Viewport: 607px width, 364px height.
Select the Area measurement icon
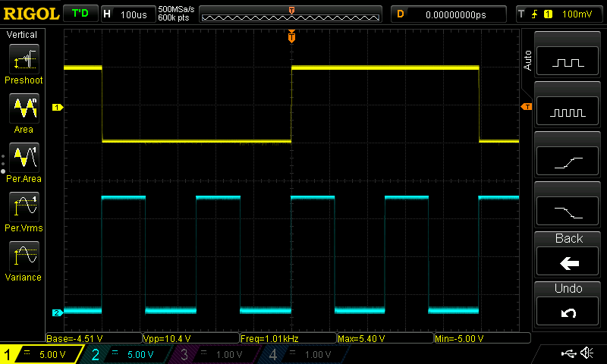click(24, 108)
